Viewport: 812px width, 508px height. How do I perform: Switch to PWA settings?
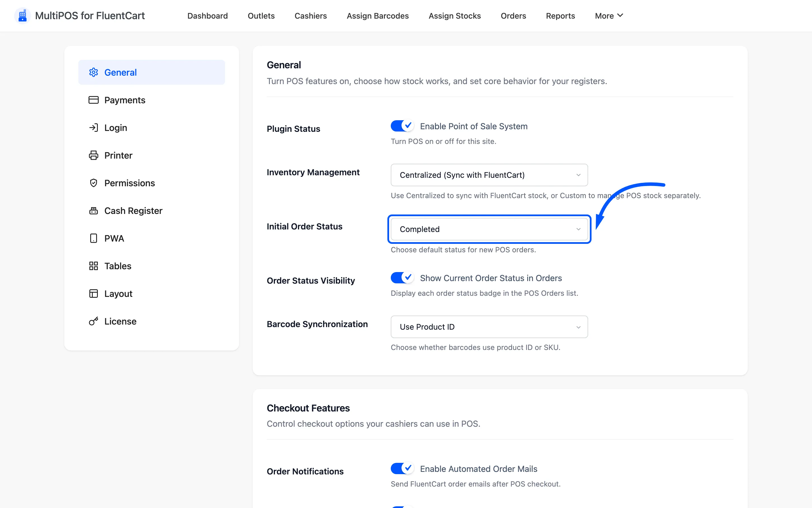[152, 238]
